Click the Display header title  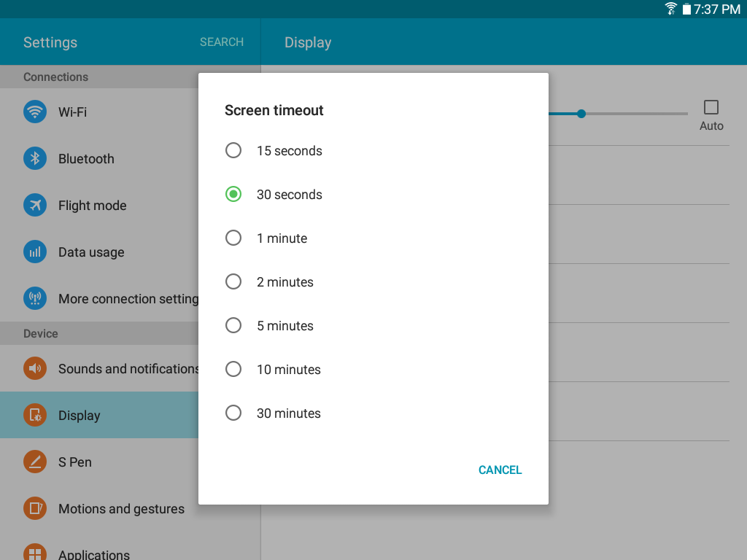coord(308,42)
